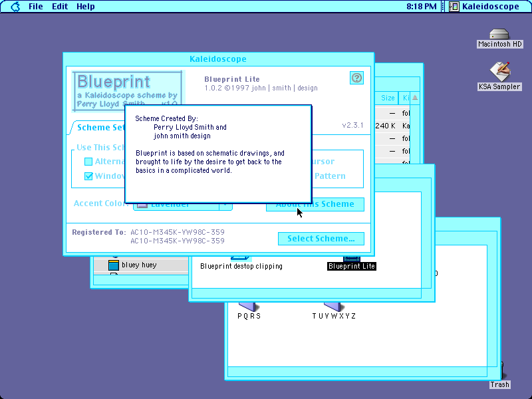Select the bluey huey file icon

[114, 265]
